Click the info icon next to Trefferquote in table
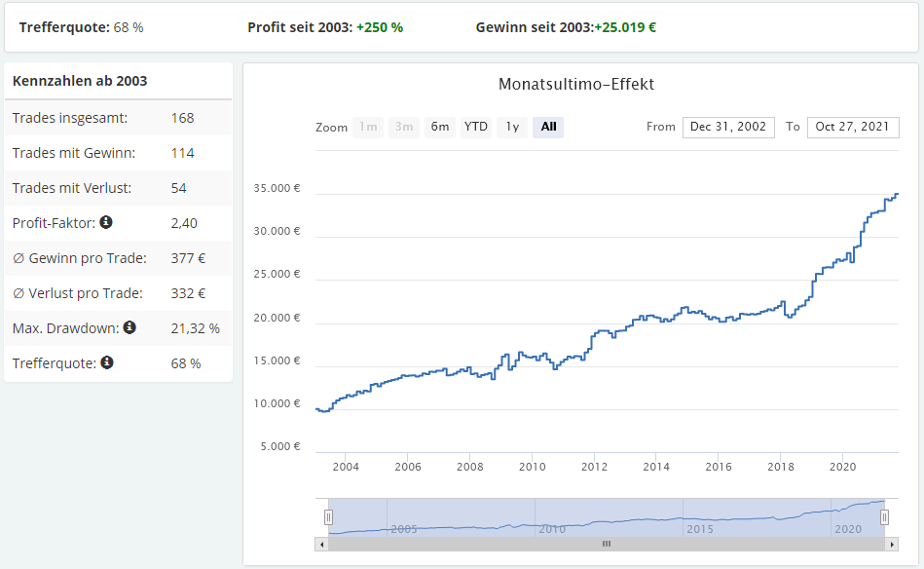Screen dimensions: 924x569 107,362
